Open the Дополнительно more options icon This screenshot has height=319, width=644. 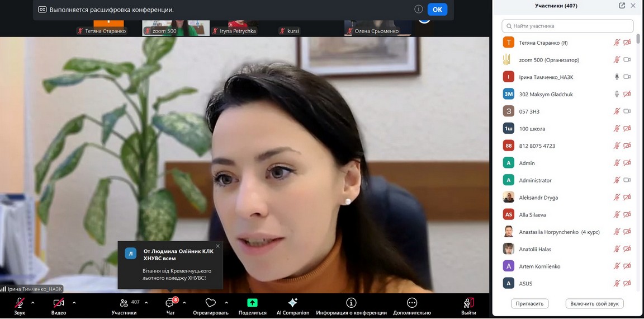(x=412, y=303)
